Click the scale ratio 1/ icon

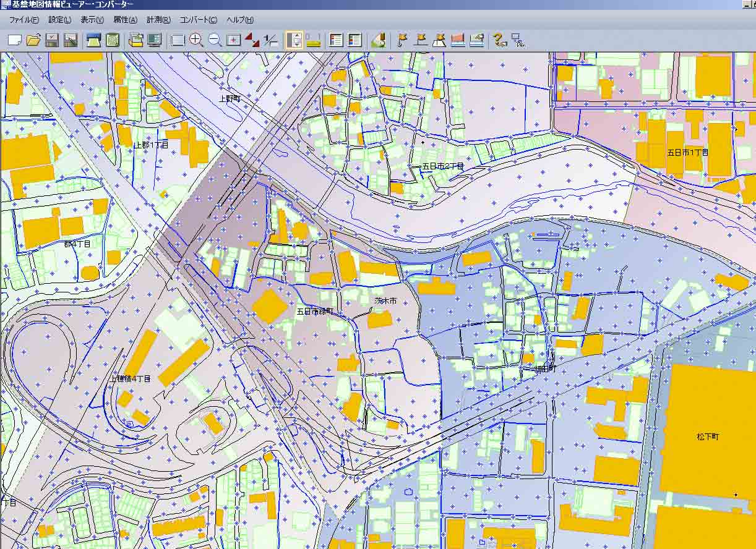pos(270,40)
